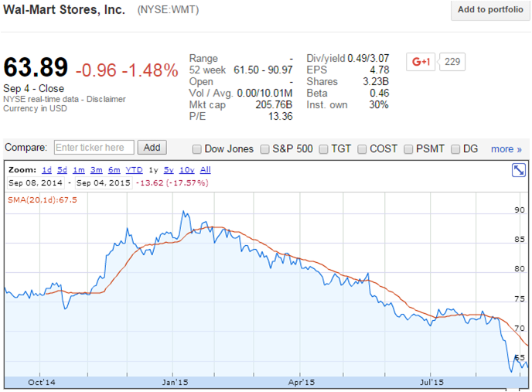The image size is (532, 392).
Task: Expand chart to full screen icon
Action: tap(519, 170)
